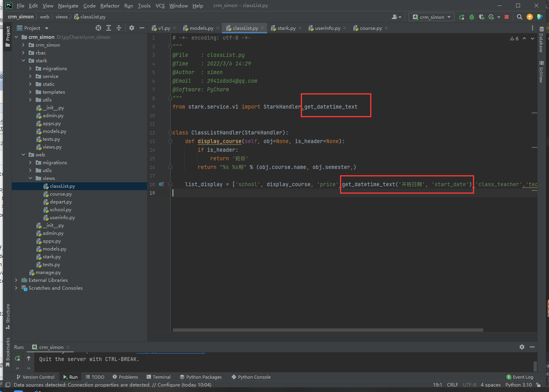Click the Debug bug icon in toolbar
Image resolution: width=549 pixels, height=392 pixels.
(472, 17)
